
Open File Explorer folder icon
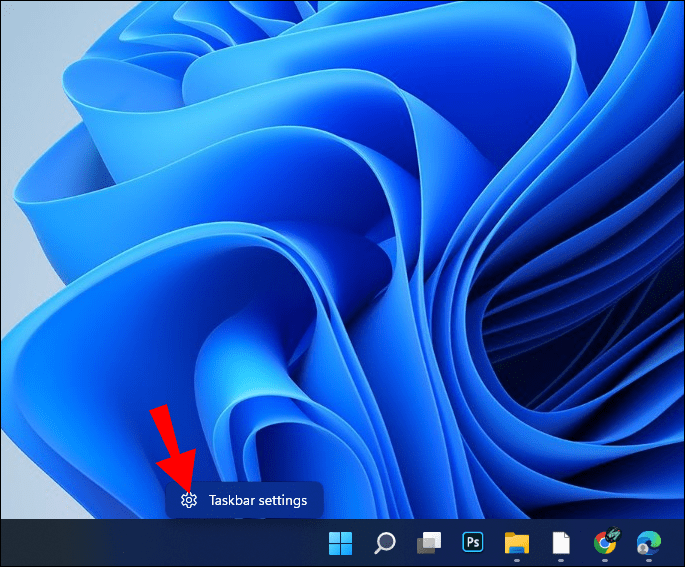point(517,543)
